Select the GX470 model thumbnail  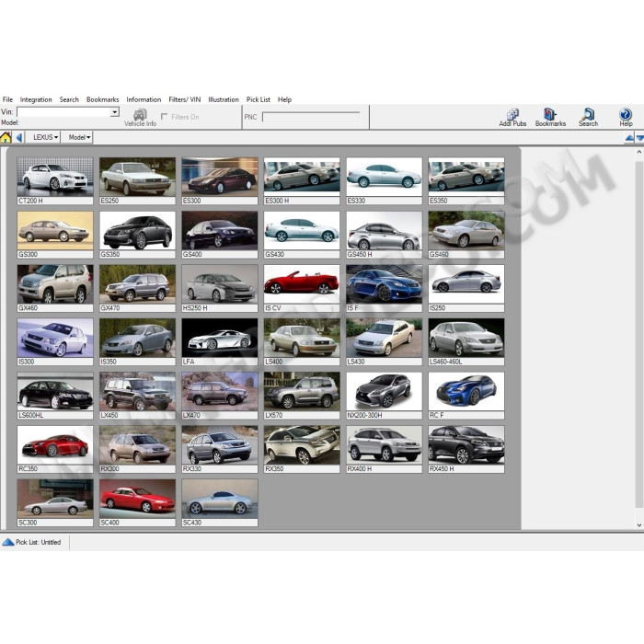coord(137,288)
